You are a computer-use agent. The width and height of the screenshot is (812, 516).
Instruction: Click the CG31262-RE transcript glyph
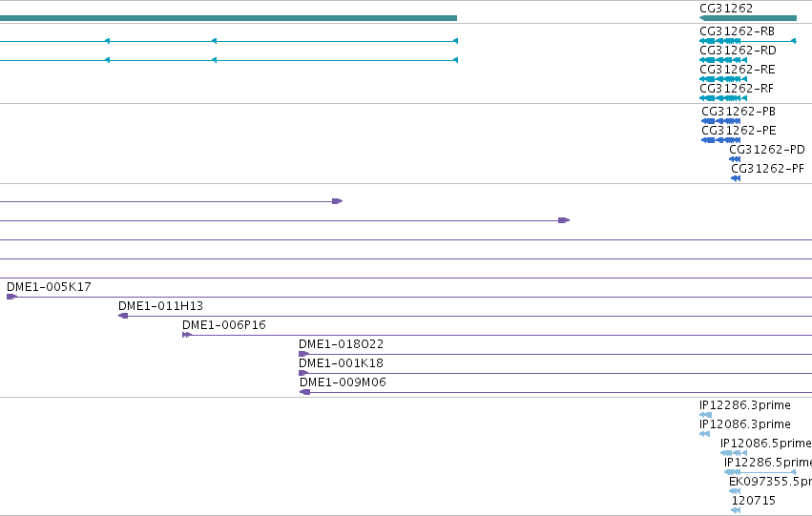(723, 79)
